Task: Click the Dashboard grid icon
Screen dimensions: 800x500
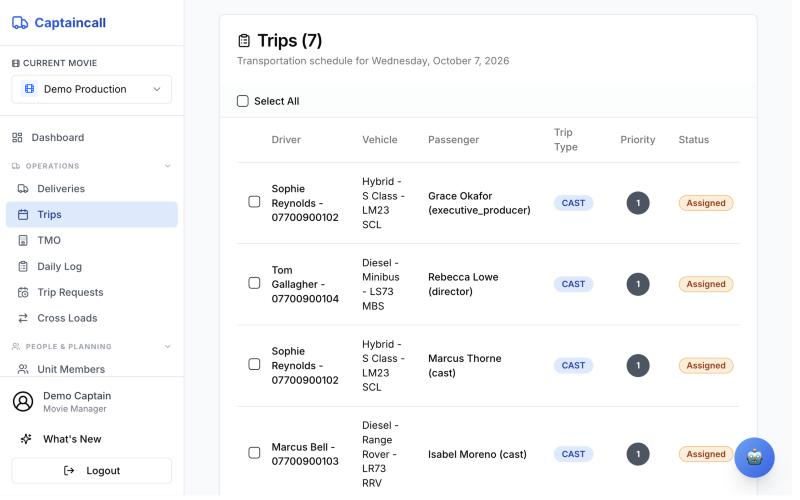Action: (x=17, y=138)
